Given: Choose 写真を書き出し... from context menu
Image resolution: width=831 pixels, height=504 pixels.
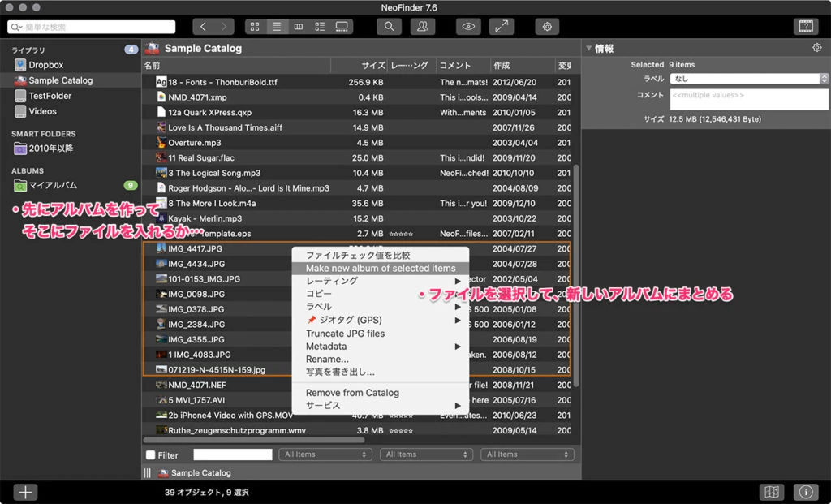Looking at the screenshot, I should pyautogui.click(x=381, y=372).
